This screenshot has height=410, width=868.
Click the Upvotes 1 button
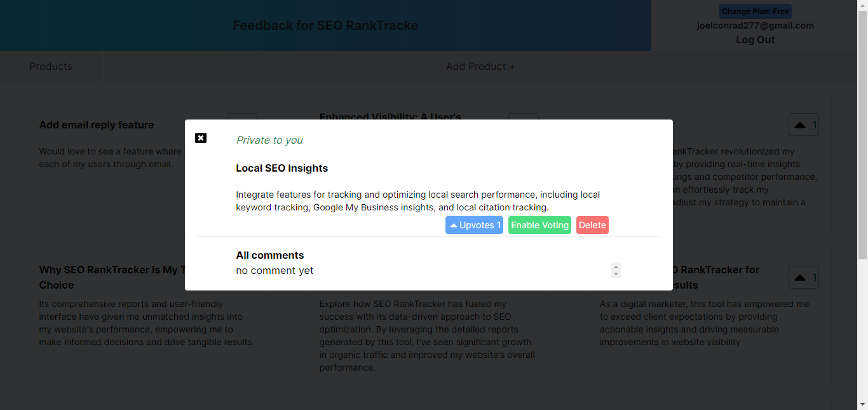tap(474, 225)
